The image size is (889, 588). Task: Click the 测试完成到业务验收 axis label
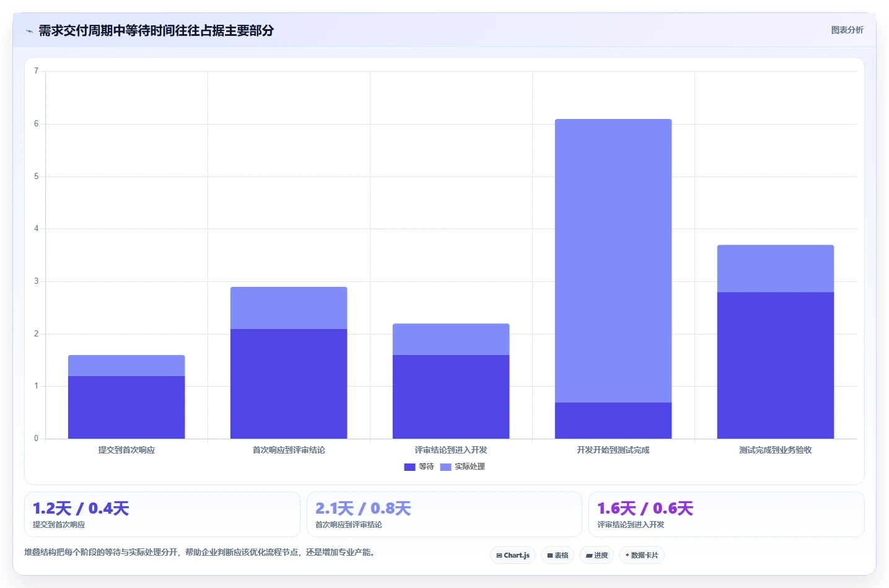tap(776, 450)
